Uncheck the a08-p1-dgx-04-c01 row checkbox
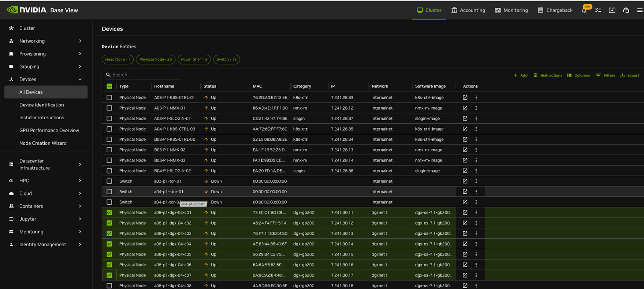Viewport: 644px width, 289px height. 109,212
